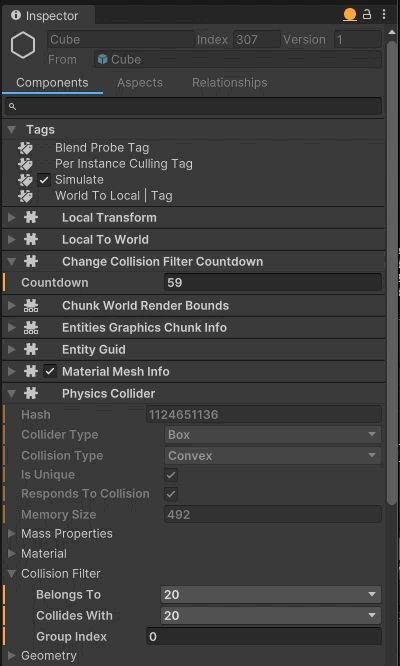This screenshot has height=666, width=400.
Task: Open the Inspector three-dot options menu
Action: [x=384, y=15]
